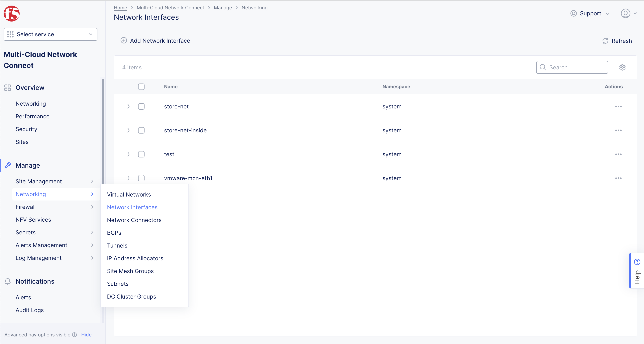
Task: Click the user account avatar icon
Action: pyautogui.click(x=625, y=14)
